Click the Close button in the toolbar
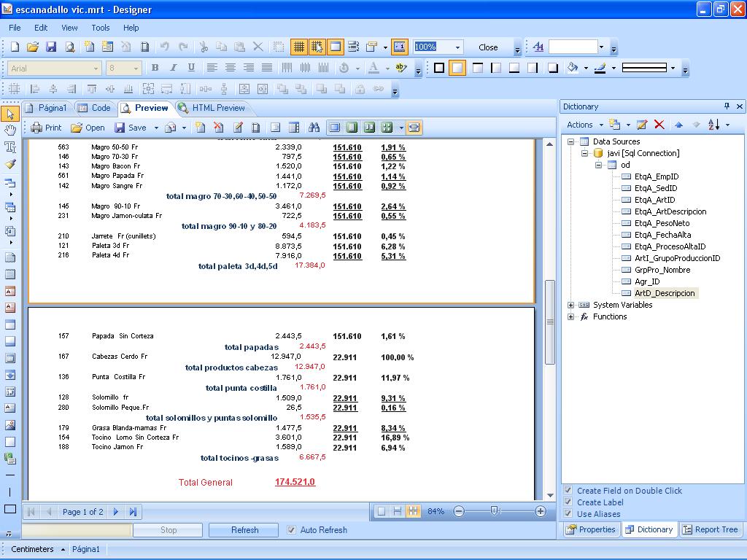Image resolution: width=747 pixels, height=560 pixels. [488, 47]
